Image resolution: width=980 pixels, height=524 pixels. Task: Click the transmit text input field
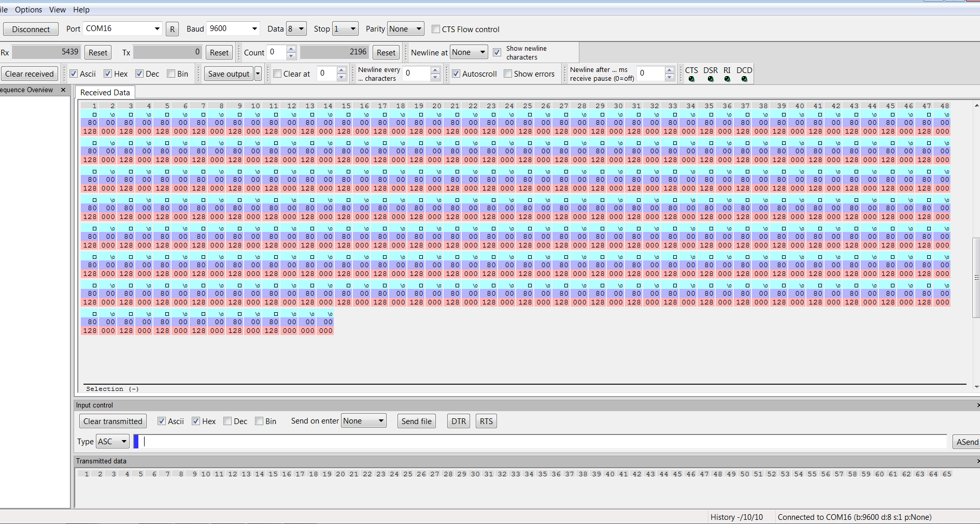(x=543, y=442)
